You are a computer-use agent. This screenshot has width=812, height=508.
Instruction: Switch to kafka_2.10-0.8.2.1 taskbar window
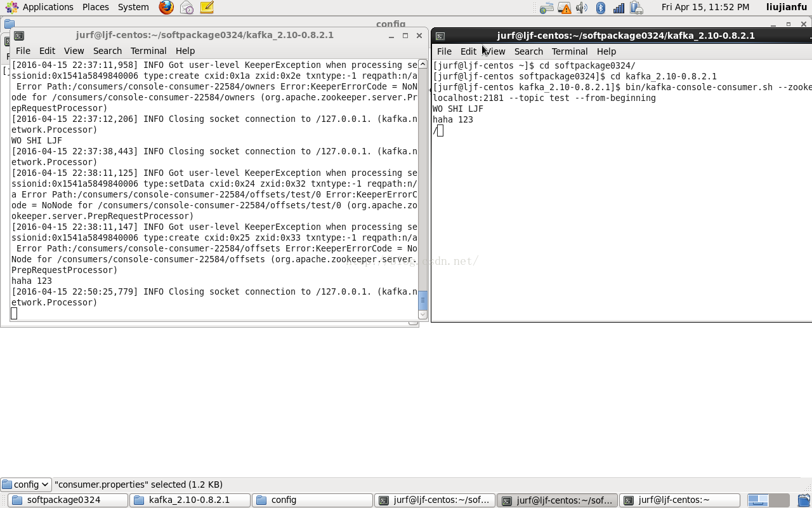(x=190, y=500)
